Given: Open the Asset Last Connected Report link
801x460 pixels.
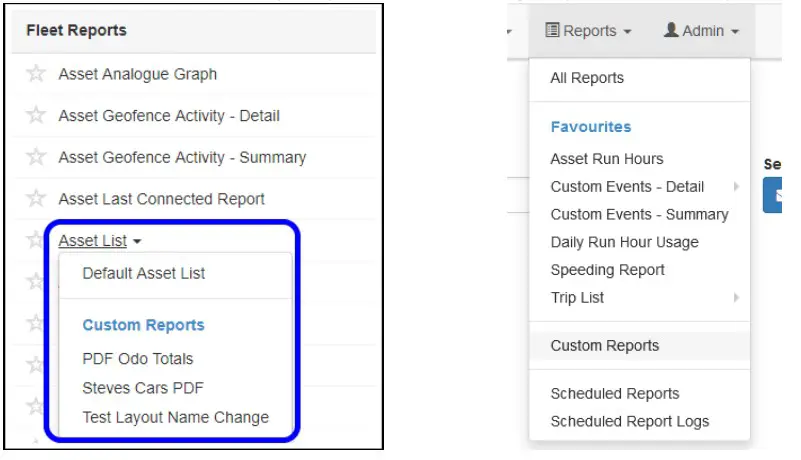Looking at the screenshot, I should [161, 199].
